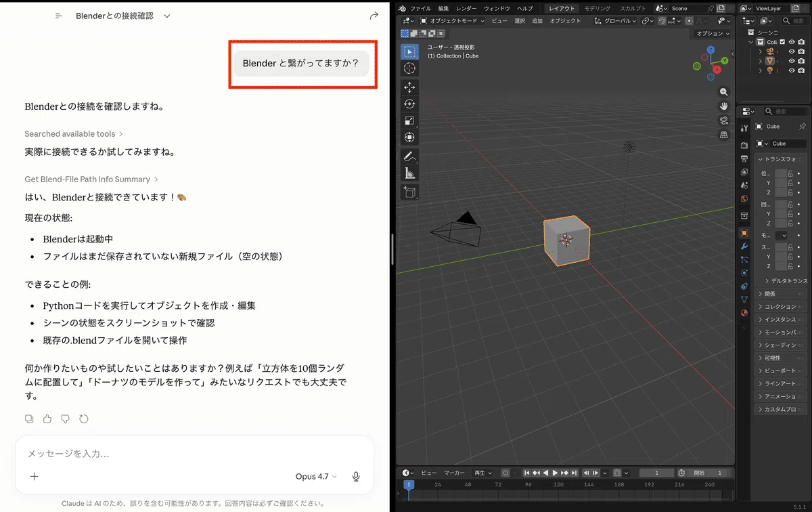The image size is (812, 512).
Task: Open the options dropdown in viewport
Action: [713, 33]
